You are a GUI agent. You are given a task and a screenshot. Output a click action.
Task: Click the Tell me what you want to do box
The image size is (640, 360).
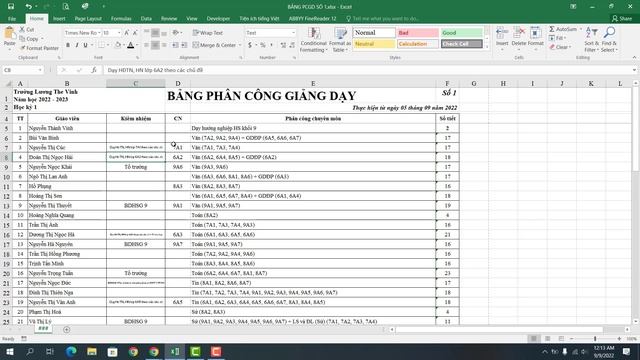[382, 19]
